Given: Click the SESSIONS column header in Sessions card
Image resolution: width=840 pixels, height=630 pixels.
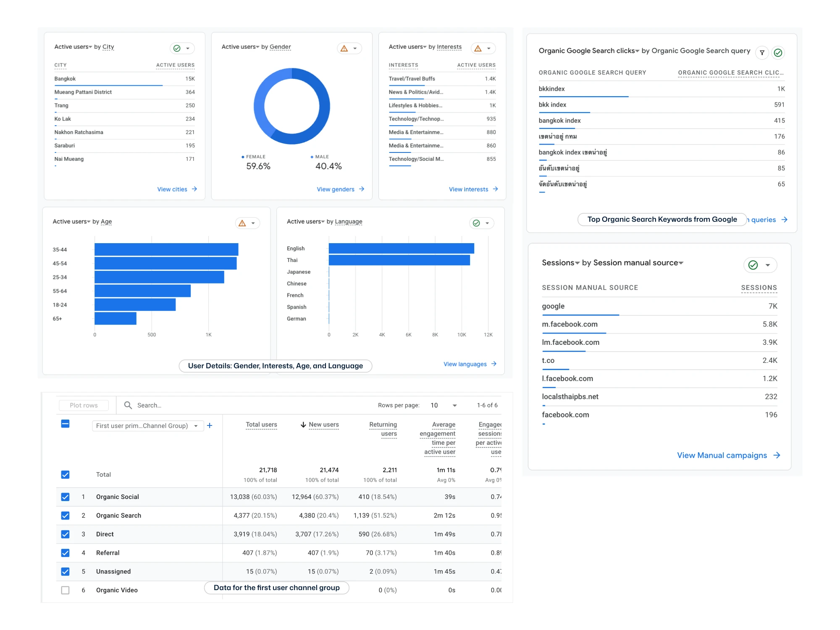Looking at the screenshot, I should click(x=759, y=288).
